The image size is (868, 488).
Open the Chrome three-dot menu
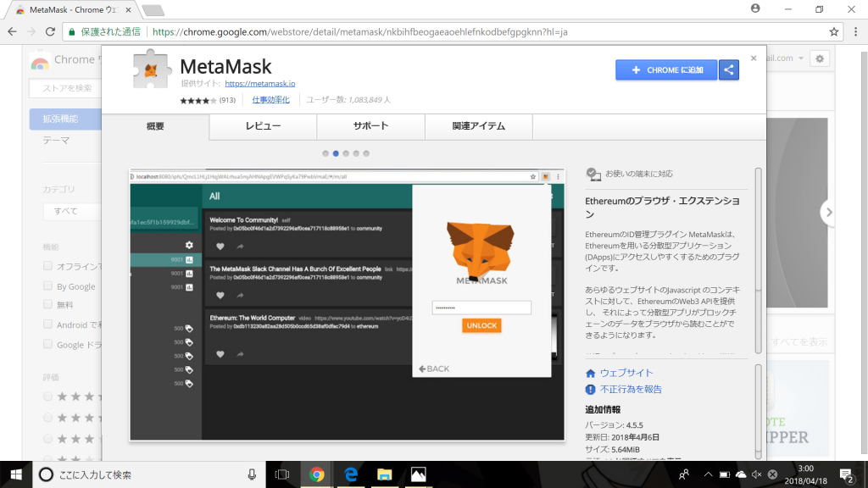click(x=856, y=32)
